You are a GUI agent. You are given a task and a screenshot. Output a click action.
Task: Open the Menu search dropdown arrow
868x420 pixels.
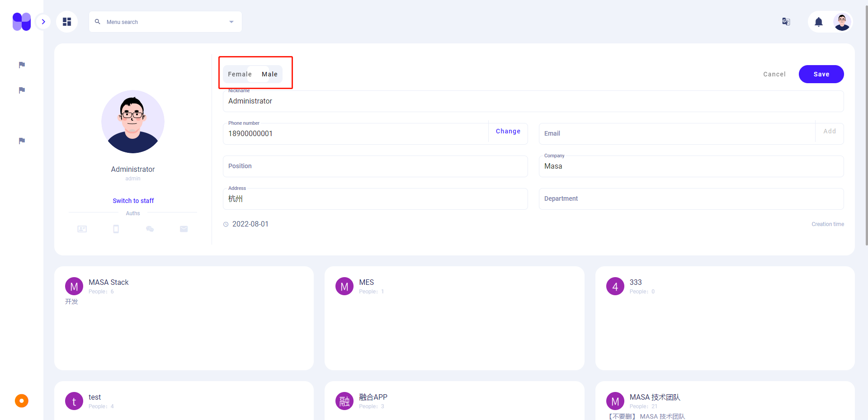coord(231,22)
